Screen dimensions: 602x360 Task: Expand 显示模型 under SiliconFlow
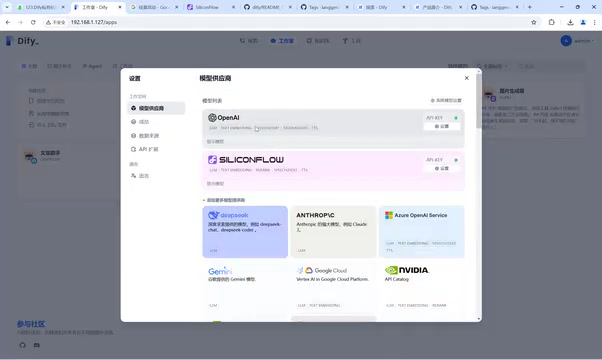coord(215,183)
